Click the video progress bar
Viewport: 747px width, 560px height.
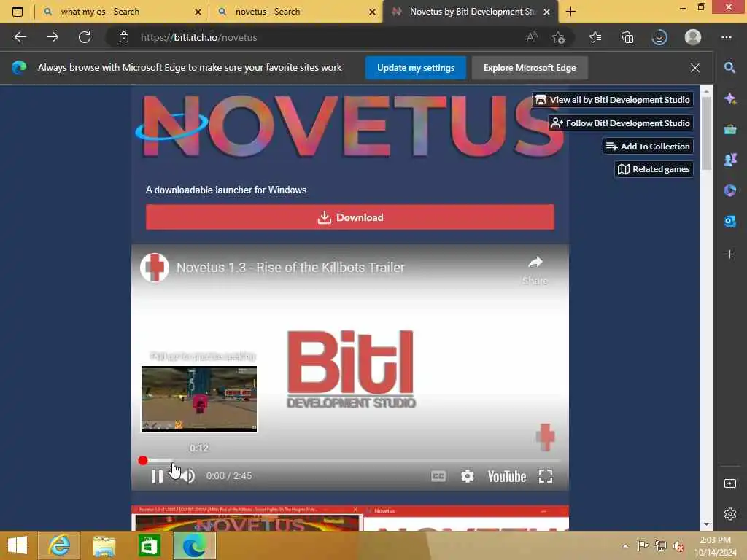pyautogui.click(x=349, y=461)
